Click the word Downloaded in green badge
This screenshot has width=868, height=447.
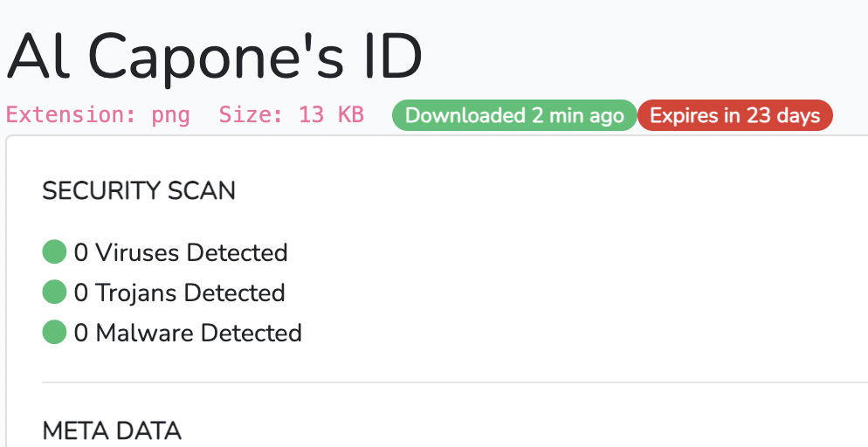(x=465, y=115)
